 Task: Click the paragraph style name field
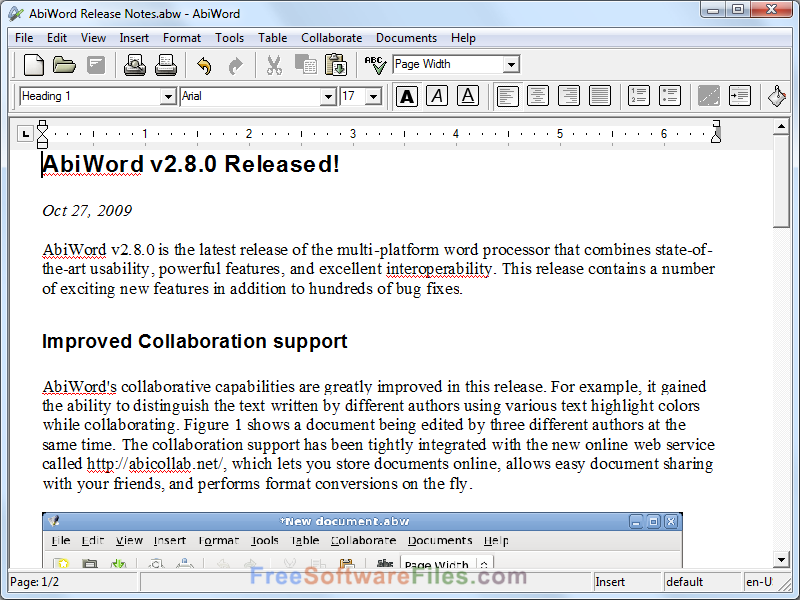tap(90, 96)
